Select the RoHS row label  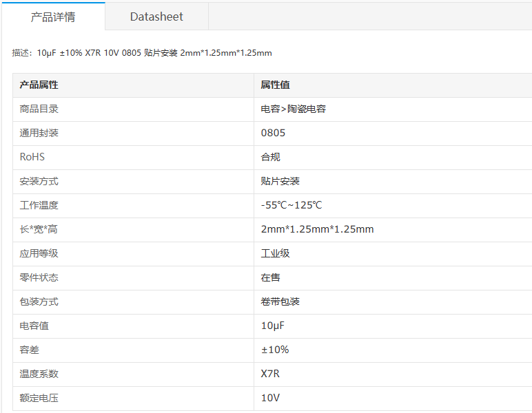coord(32,157)
